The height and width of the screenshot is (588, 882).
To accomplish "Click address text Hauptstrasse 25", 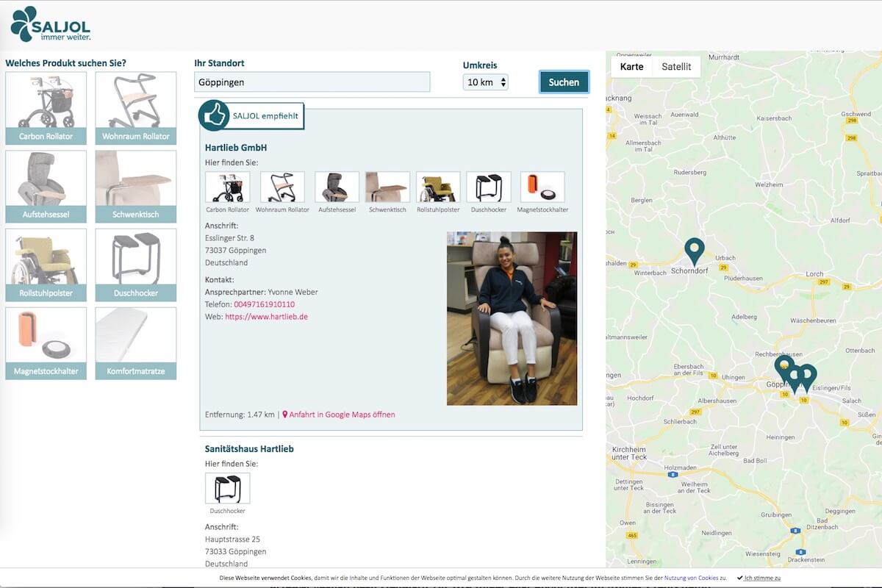I will 232,539.
